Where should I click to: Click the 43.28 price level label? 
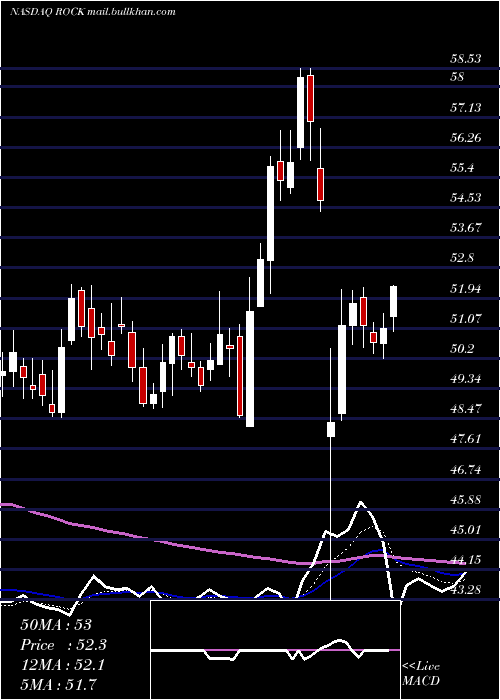(466, 590)
